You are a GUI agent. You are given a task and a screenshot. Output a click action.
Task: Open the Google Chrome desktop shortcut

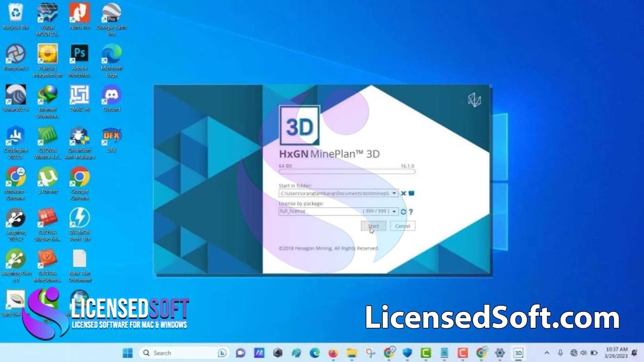click(80, 184)
